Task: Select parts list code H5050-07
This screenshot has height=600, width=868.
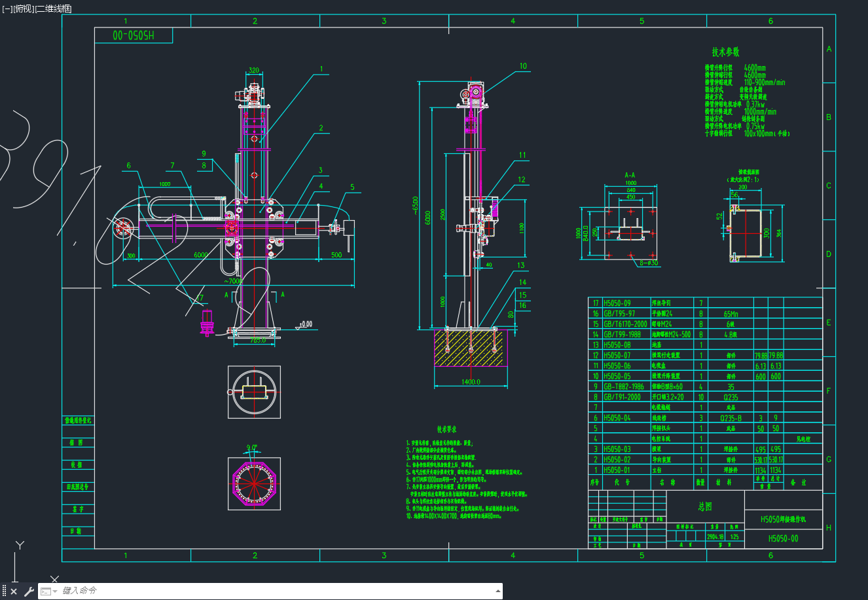Action: coord(617,356)
